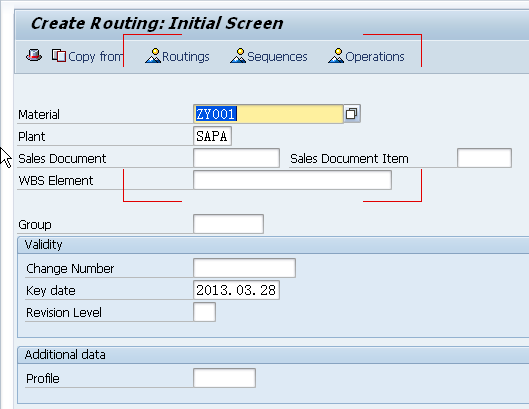Screen dimensions: 529x409
Task: Focus the WBS Element input box
Action: click(x=293, y=180)
